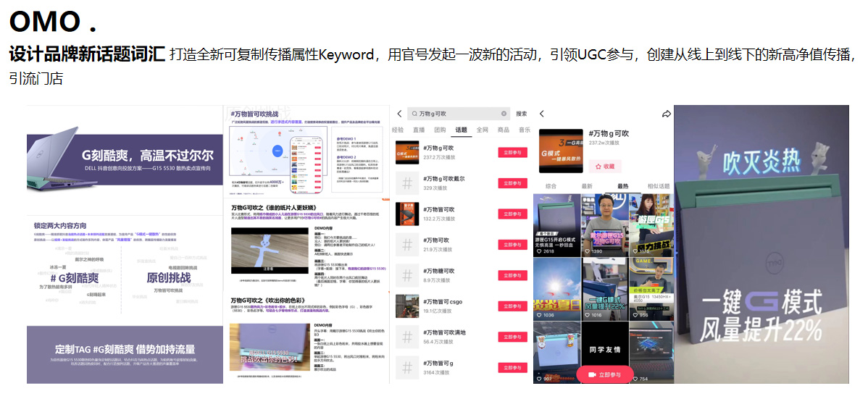868x399 pixels.
Task: Click 立即参与 for #万物皆可 csgo
Action: click(512, 306)
